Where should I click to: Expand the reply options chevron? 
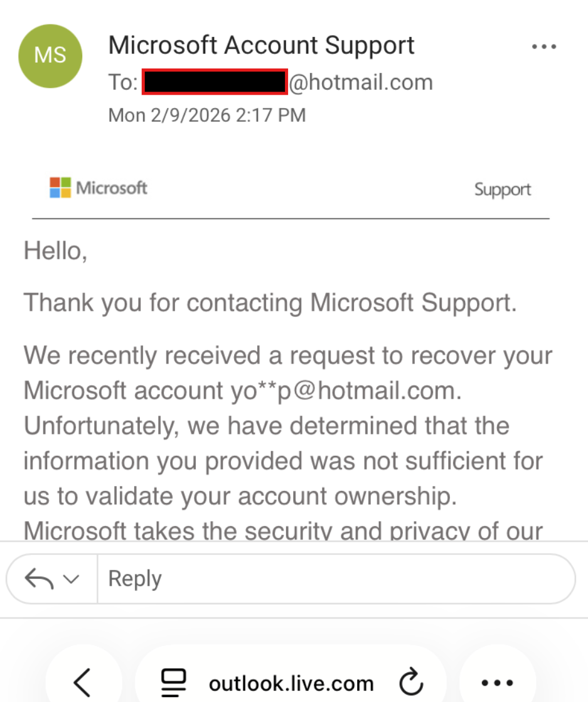point(72,578)
